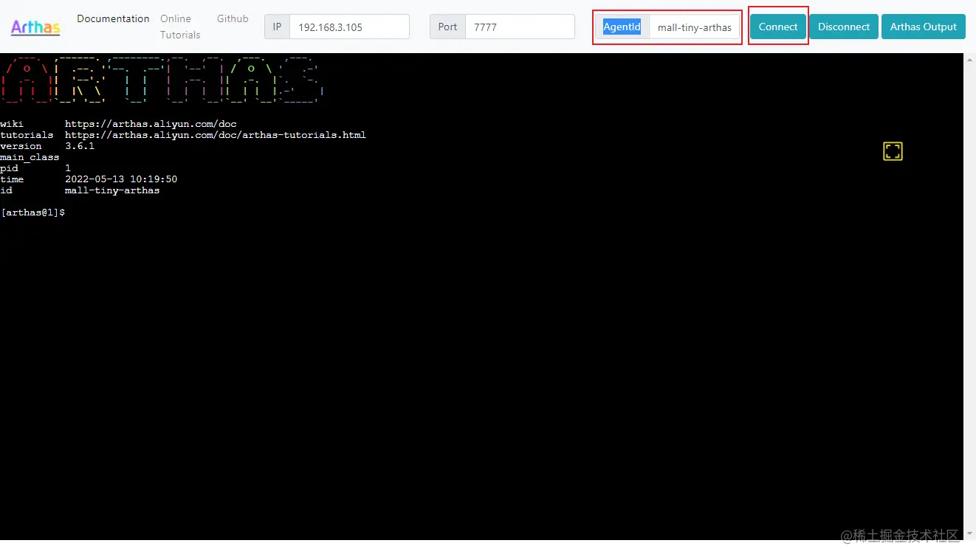Click the main_class label in the terminal

(x=30, y=157)
